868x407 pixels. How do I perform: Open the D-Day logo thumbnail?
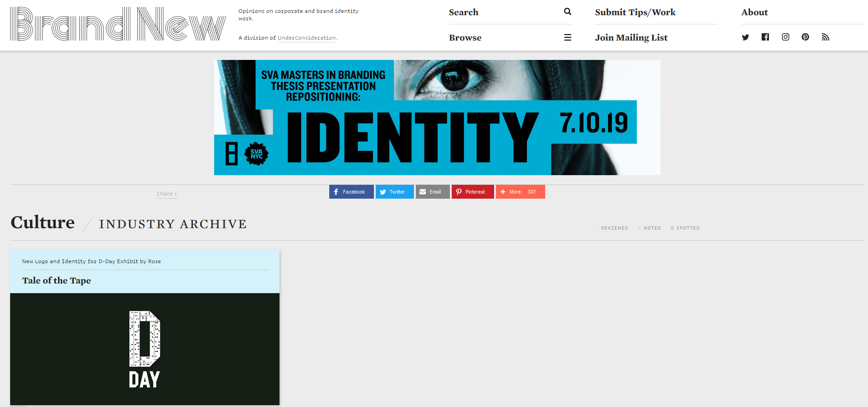pyautogui.click(x=145, y=349)
